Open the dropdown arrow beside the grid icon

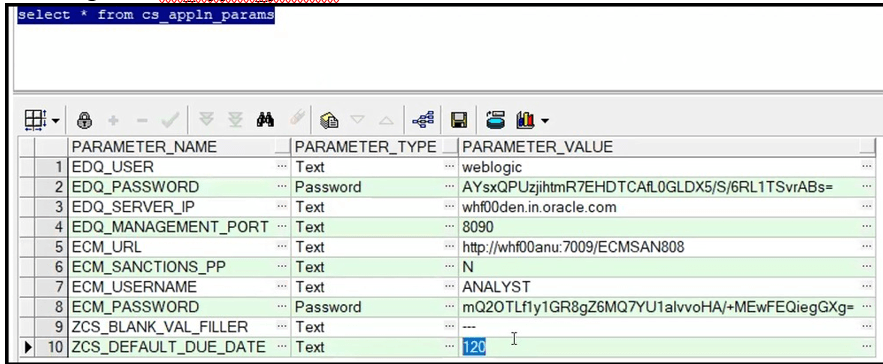pos(55,121)
